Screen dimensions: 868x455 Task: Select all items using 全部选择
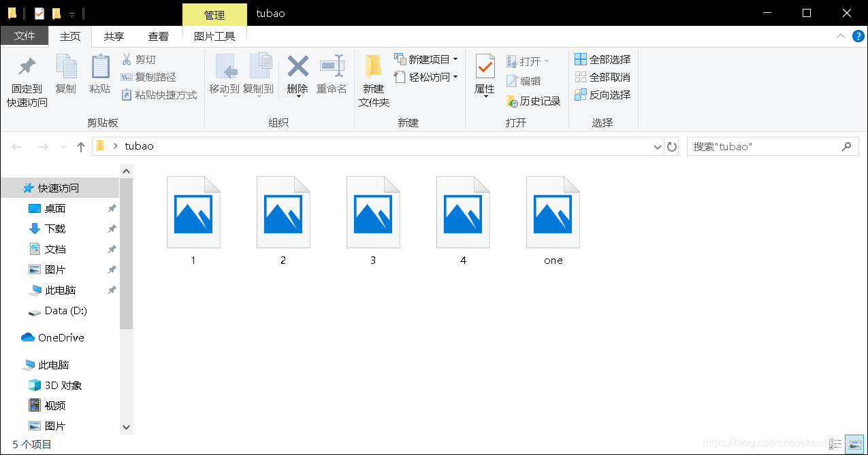602,59
